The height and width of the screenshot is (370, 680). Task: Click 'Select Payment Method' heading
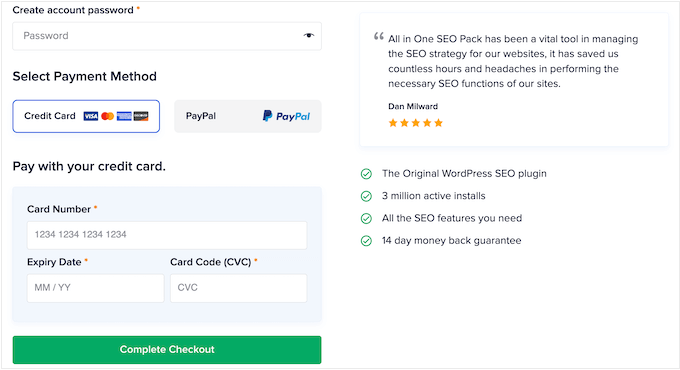[x=85, y=76]
